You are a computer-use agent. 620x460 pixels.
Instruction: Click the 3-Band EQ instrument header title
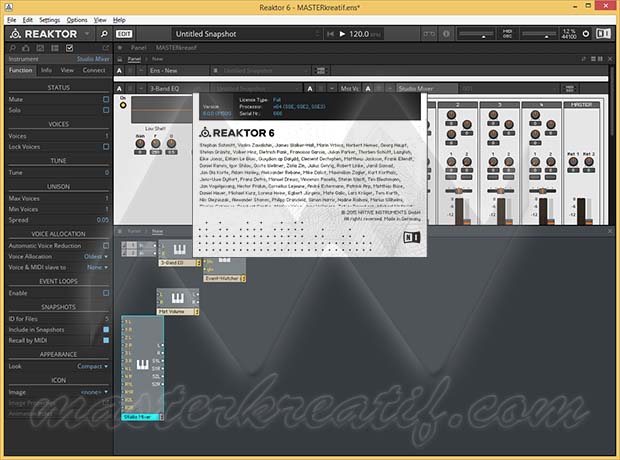164,89
